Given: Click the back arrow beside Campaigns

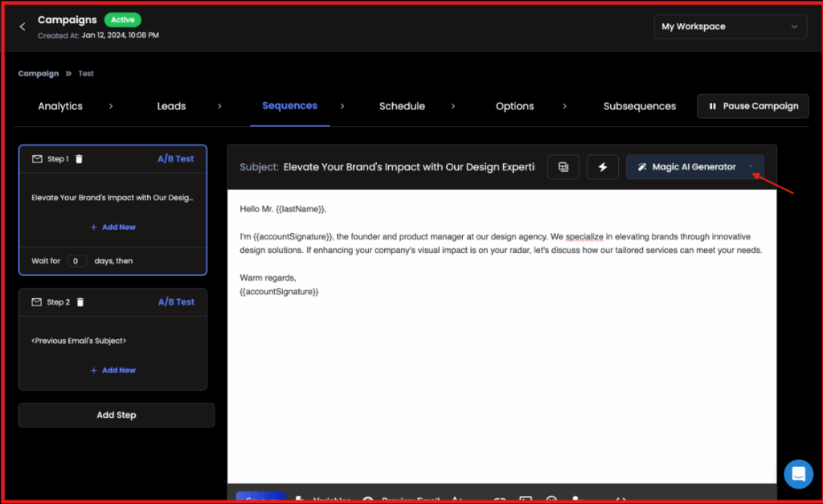Looking at the screenshot, I should (23, 27).
